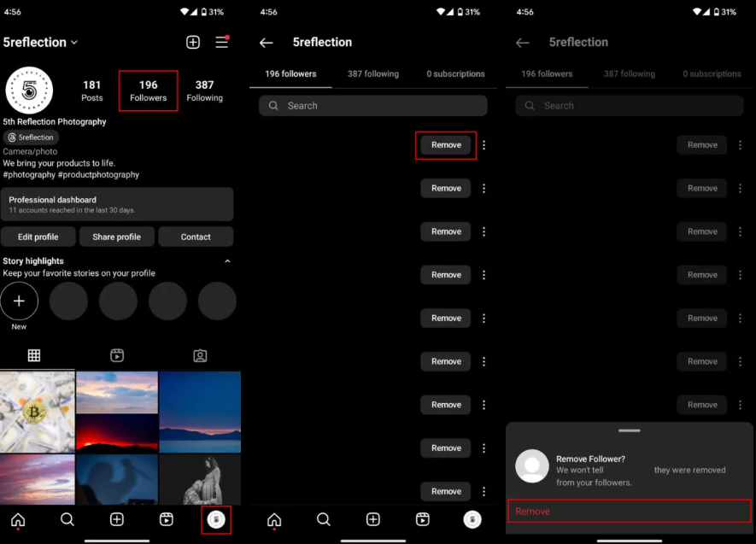Go back from the followers list screen
This screenshot has width=756, height=544.
(x=267, y=43)
